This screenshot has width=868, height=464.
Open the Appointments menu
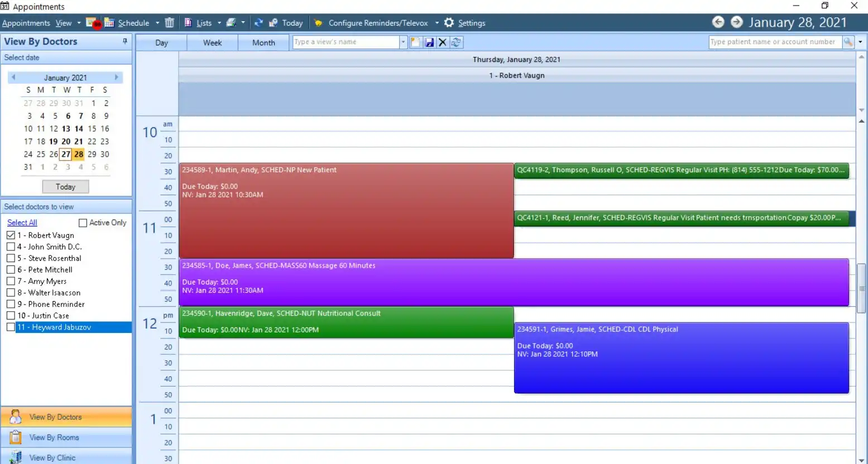pyautogui.click(x=26, y=23)
